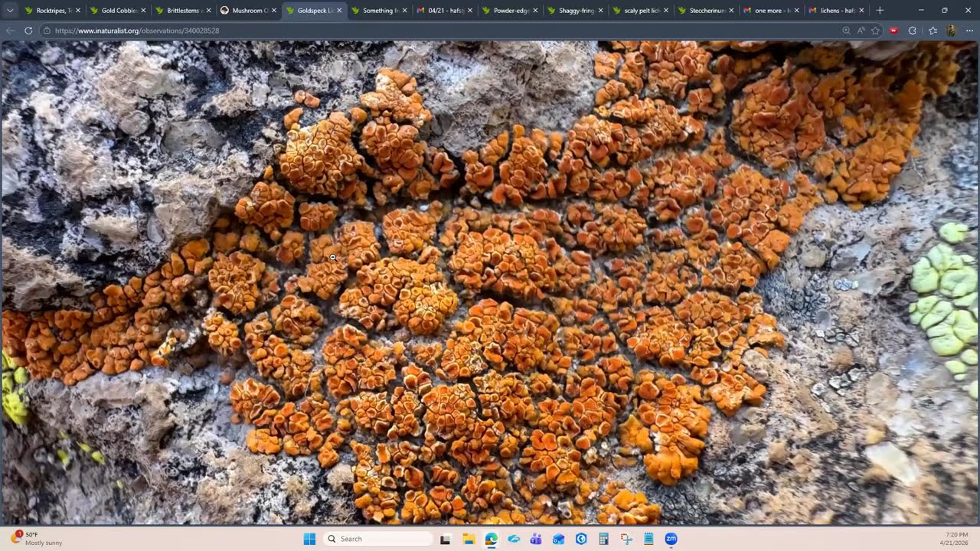Viewport: 980px width, 551px height.
Task: Close the Mushroom tab
Action: pos(273,11)
